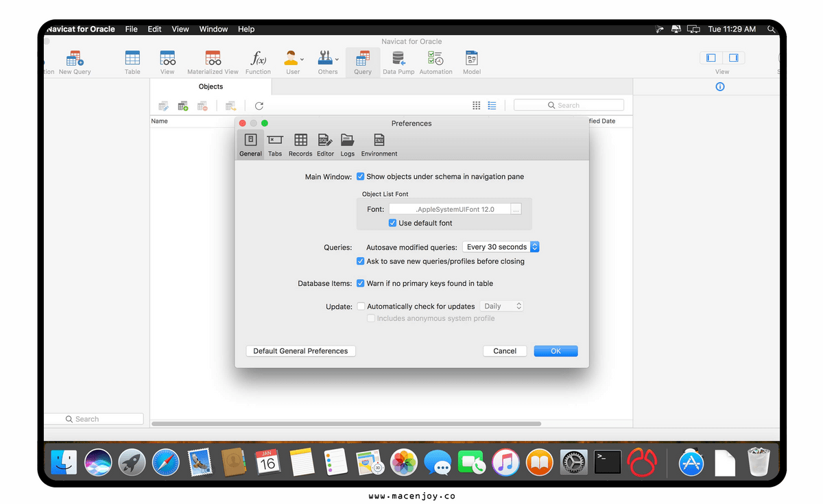
Task: Enable Automatically check for updates
Action: 361,307
